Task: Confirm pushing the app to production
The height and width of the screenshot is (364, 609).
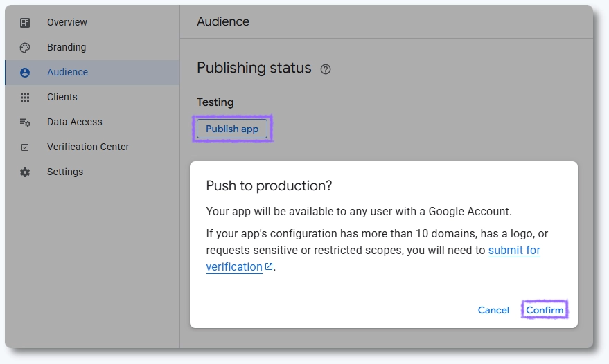Action: [545, 310]
